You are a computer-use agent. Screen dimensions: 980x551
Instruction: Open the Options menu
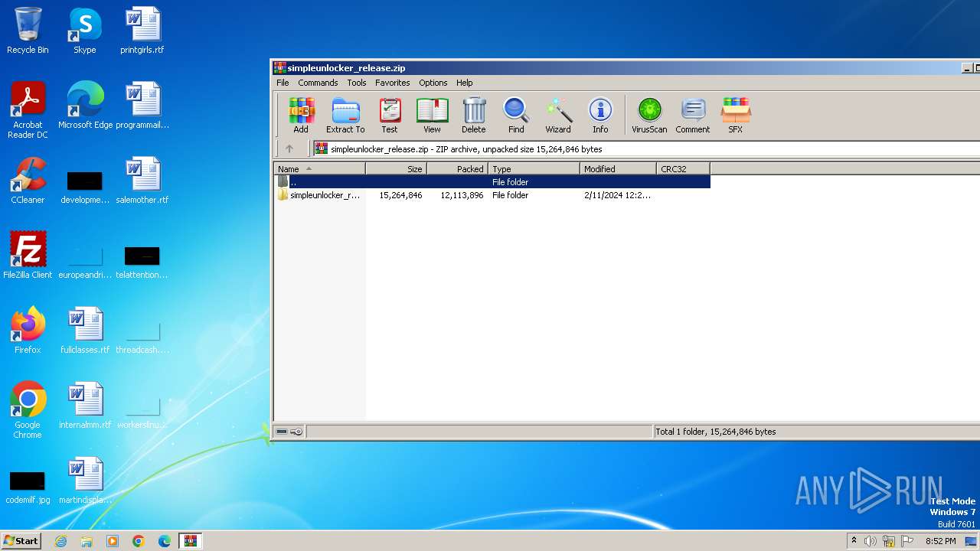point(433,83)
